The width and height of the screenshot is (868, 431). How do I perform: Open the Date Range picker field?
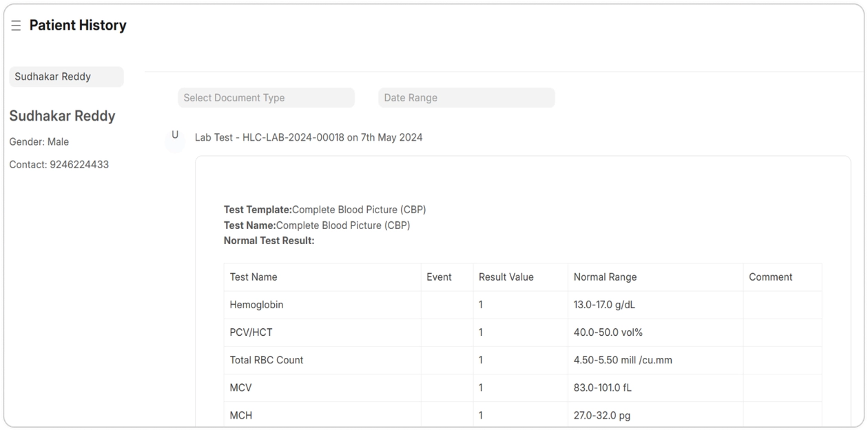coord(466,98)
